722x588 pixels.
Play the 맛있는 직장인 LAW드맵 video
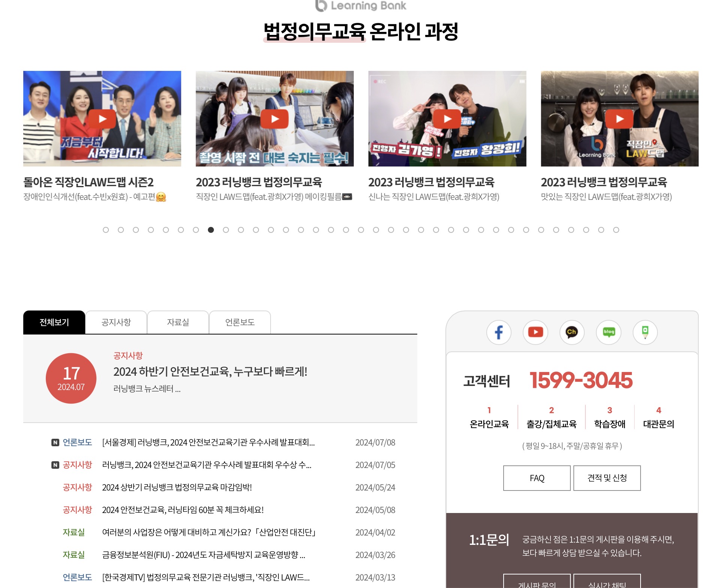[620, 119]
